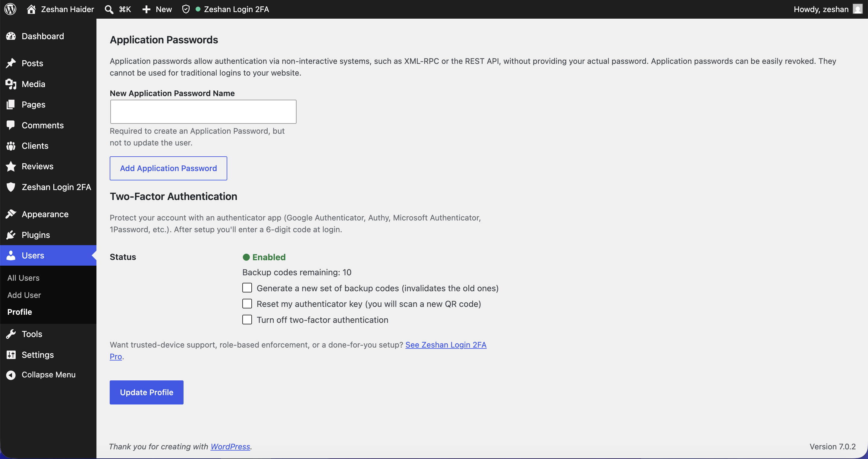
Task: Click Add Application Password button
Action: [168, 168]
